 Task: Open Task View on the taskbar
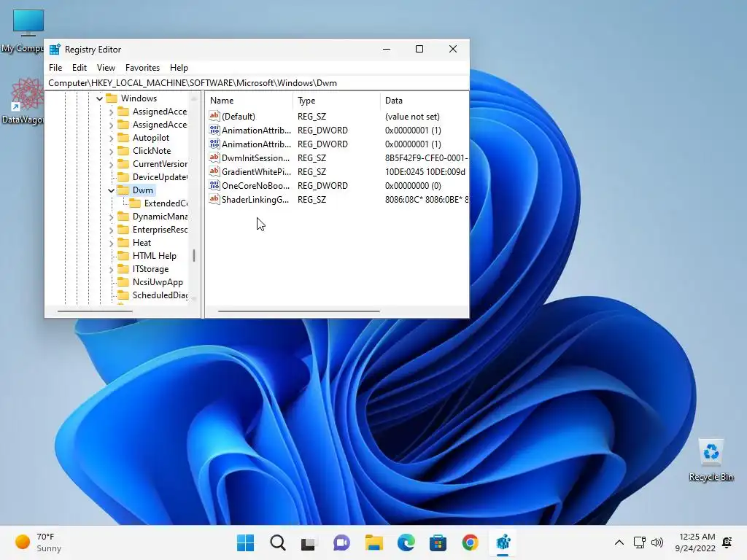pos(309,542)
